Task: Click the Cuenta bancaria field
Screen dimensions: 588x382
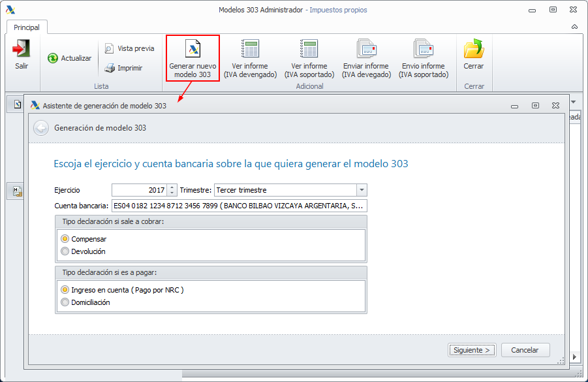Action: 240,206
